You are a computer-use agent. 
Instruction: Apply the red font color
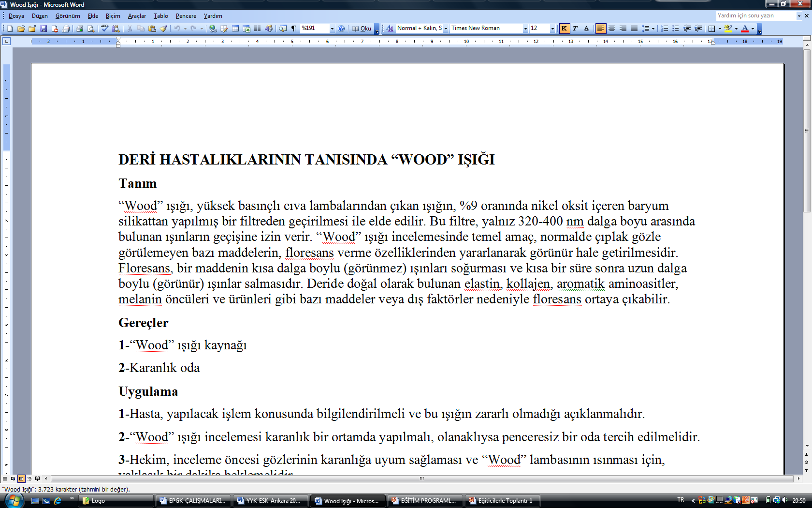[x=745, y=29]
